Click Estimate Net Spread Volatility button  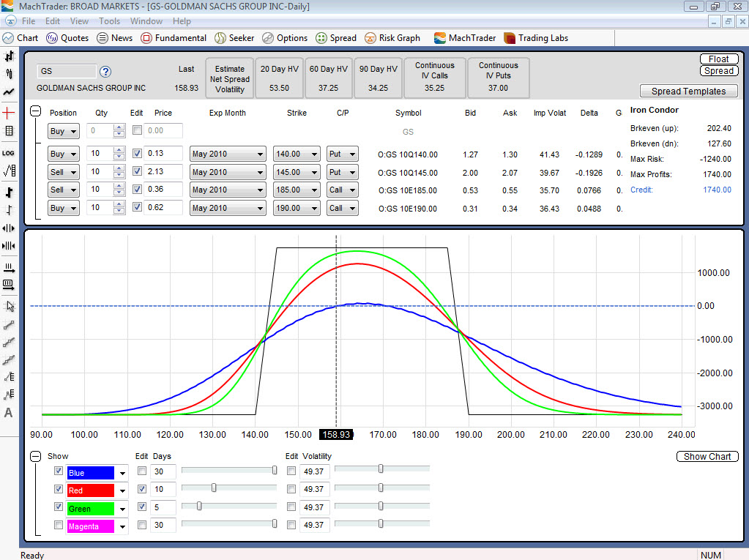pos(230,79)
